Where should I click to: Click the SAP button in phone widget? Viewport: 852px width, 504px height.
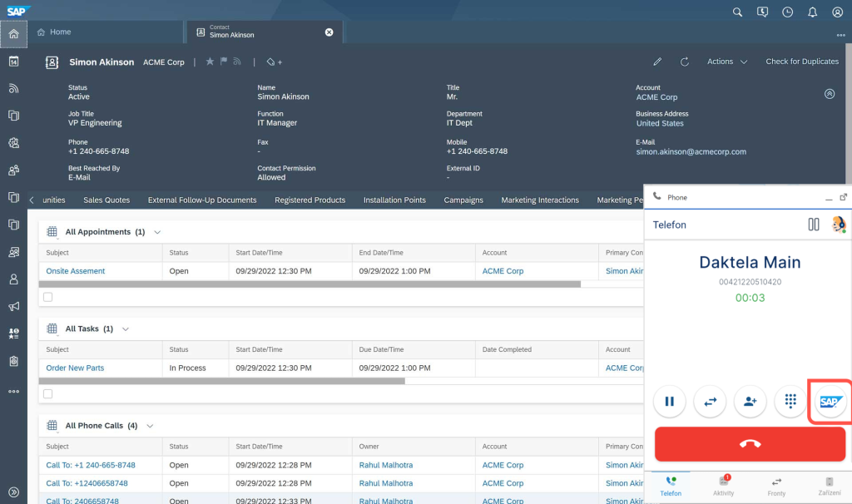[830, 402]
